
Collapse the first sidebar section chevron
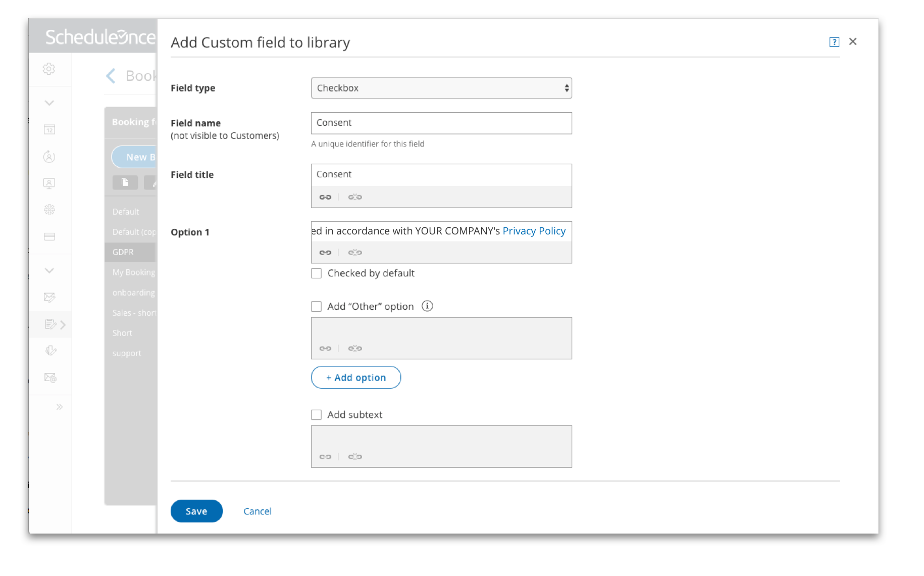coord(49,103)
